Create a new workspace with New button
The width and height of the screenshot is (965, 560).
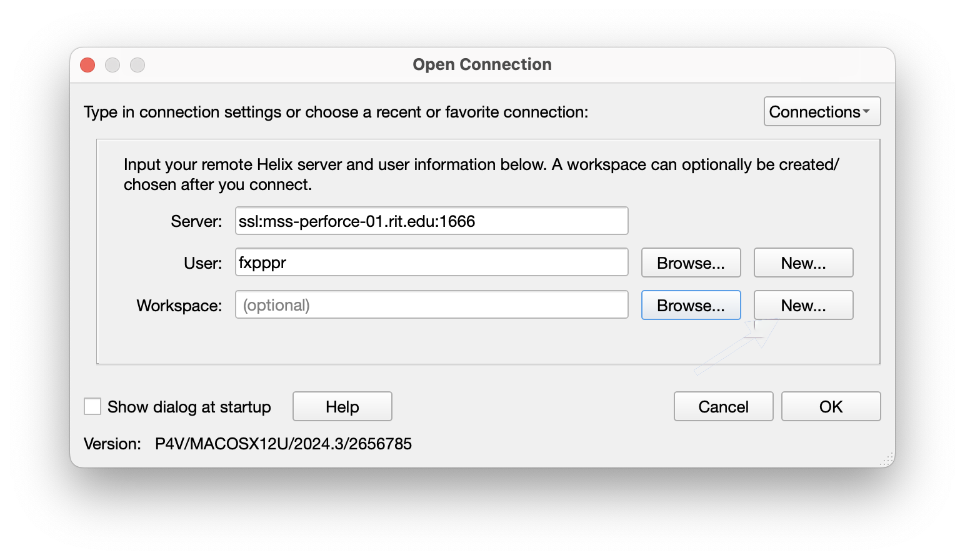point(803,306)
